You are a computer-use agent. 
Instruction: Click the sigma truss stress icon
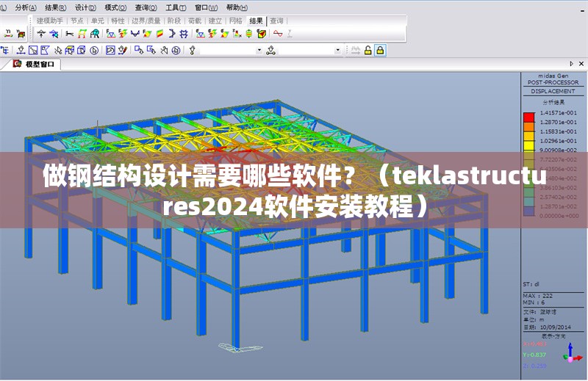point(200,34)
